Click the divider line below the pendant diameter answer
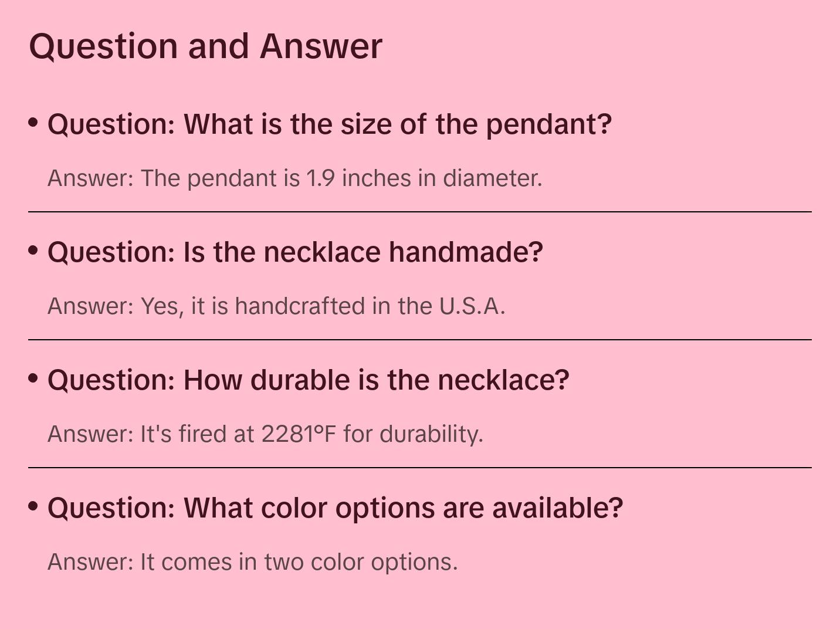The image size is (840, 629). pos(420,212)
